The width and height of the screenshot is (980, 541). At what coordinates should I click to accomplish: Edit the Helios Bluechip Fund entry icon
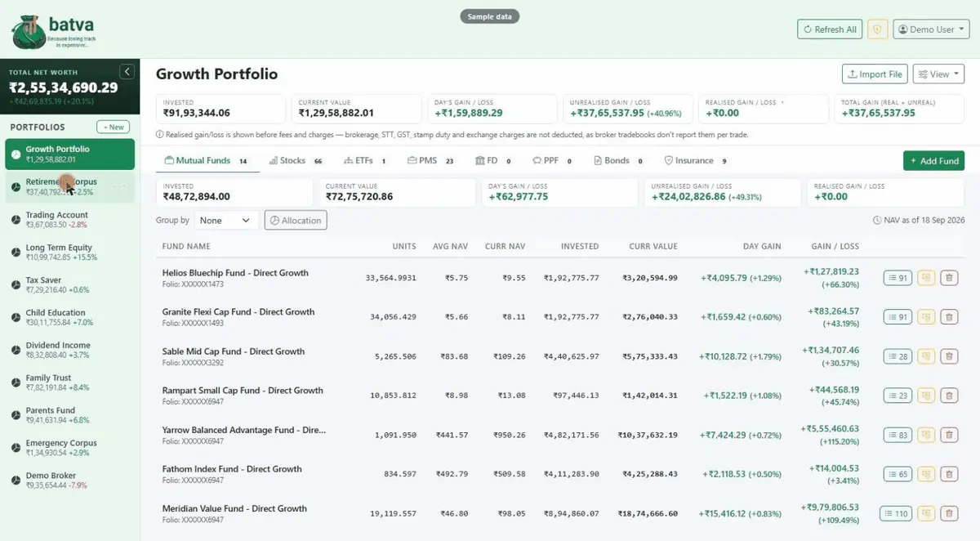[926, 278]
